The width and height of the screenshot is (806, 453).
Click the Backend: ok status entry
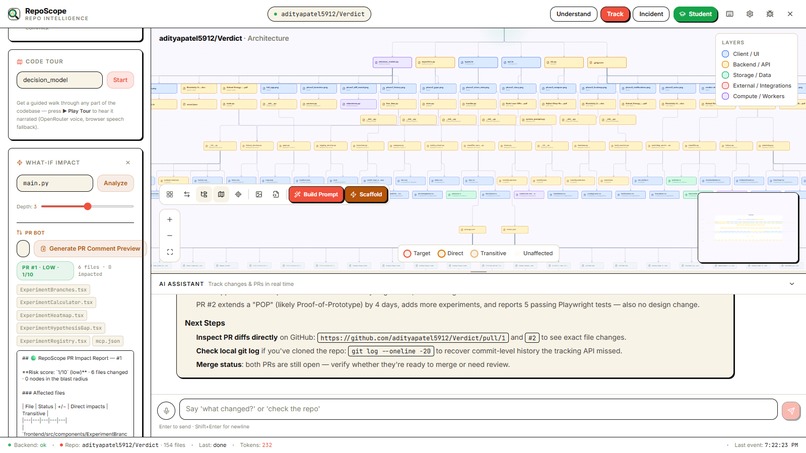27,445
